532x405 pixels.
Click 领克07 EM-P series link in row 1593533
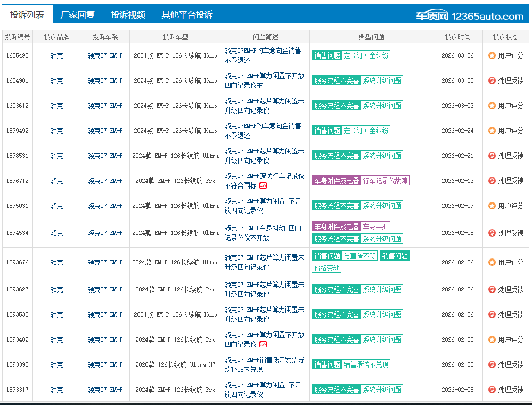click(x=105, y=314)
